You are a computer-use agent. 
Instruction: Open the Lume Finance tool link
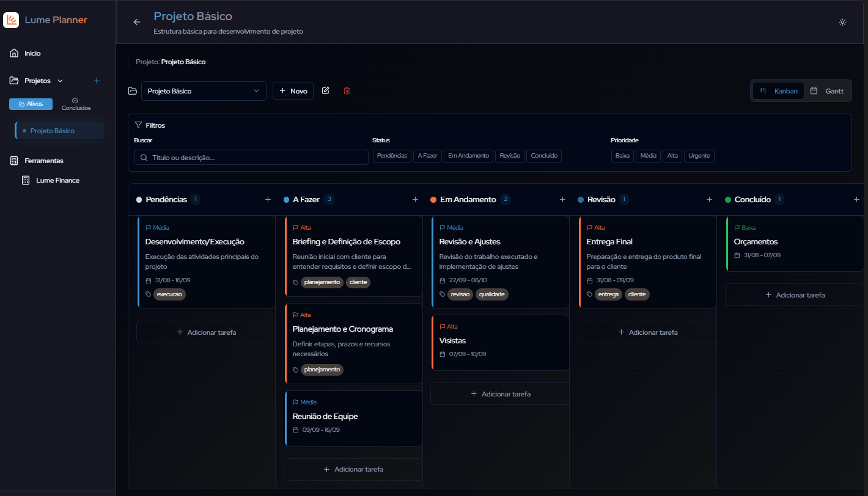point(57,180)
